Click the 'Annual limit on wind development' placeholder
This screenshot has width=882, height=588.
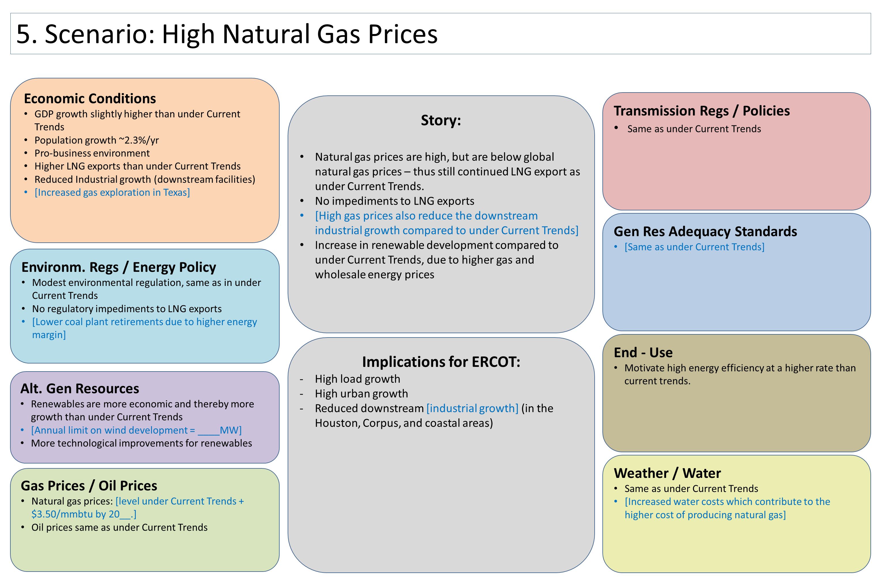click(136, 430)
